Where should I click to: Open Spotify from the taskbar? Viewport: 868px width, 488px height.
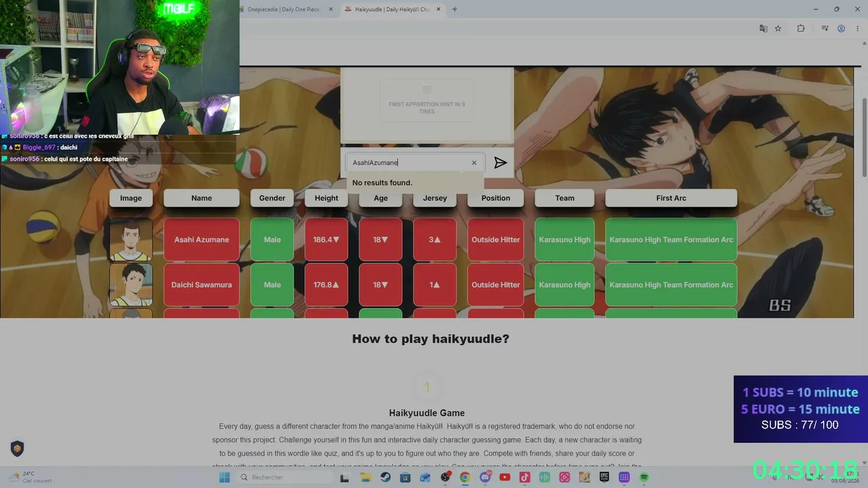[644, 477]
